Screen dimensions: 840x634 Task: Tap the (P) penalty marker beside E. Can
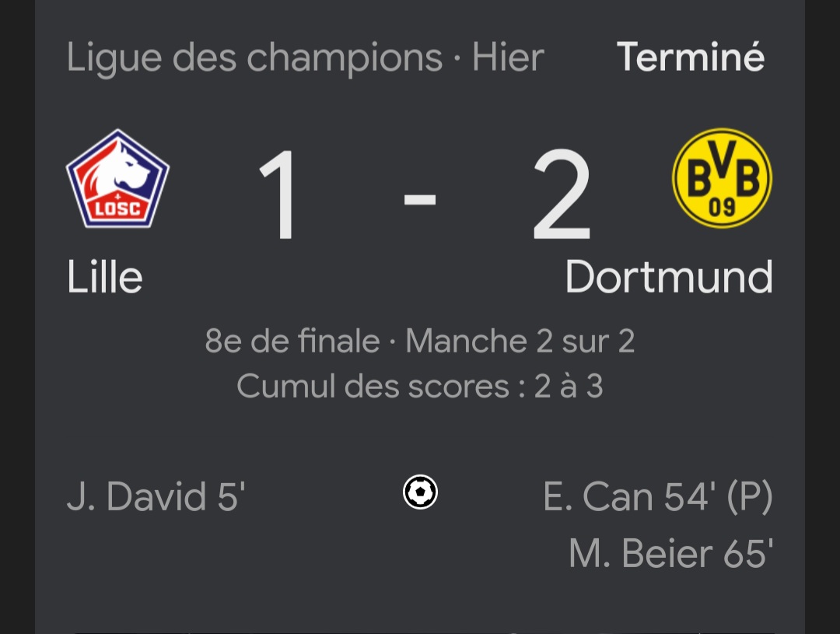(750, 497)
